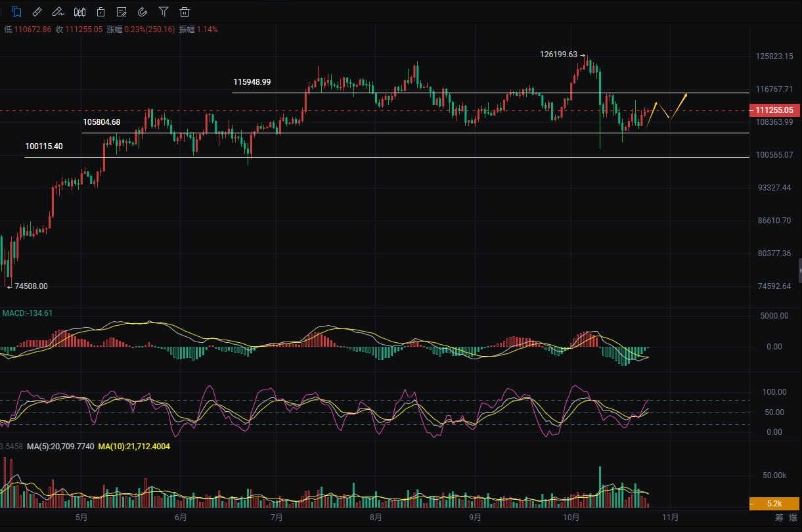Toggle magnet snap mode icon
Viewport: 802px width, 532px height.
(x=143, y=11)
